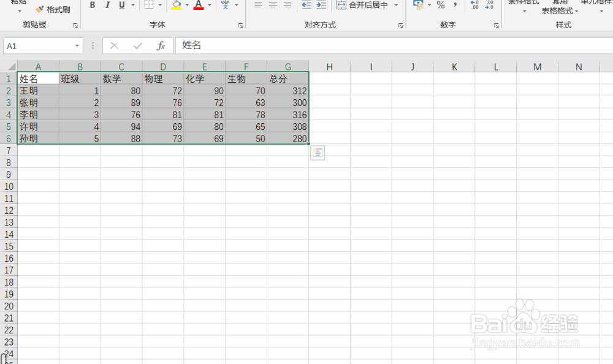Select column A header
Image resolution: width=613 pixels, height=364 pixels.
38,67
